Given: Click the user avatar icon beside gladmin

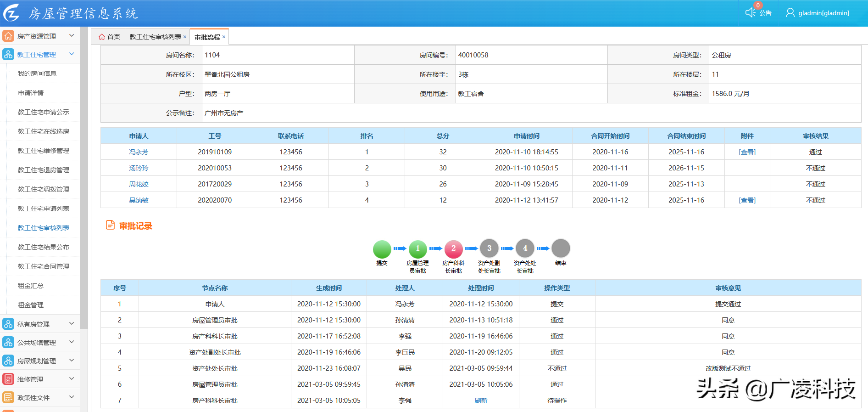Looking at the screenshot, I should (x=790, y=12).
